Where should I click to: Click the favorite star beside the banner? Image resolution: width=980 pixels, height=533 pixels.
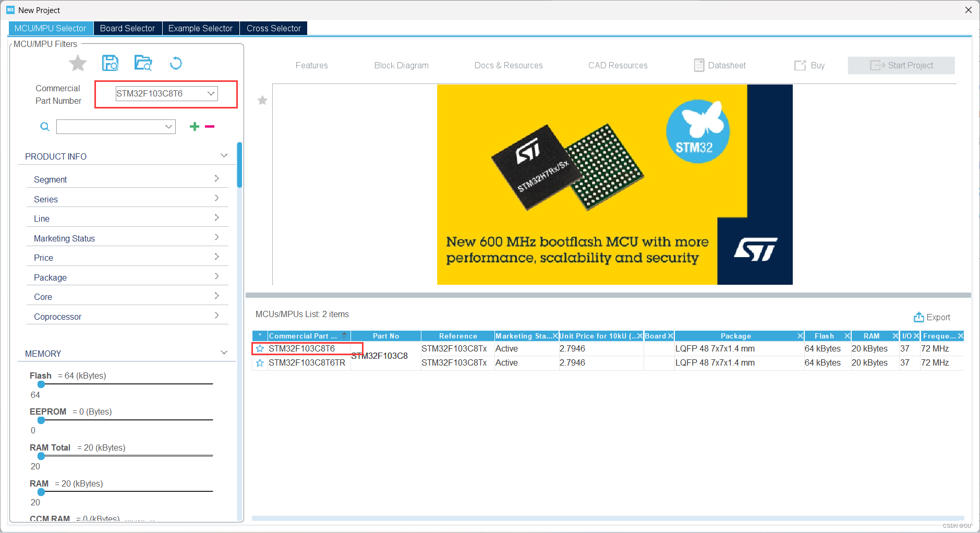click(262, 100)
